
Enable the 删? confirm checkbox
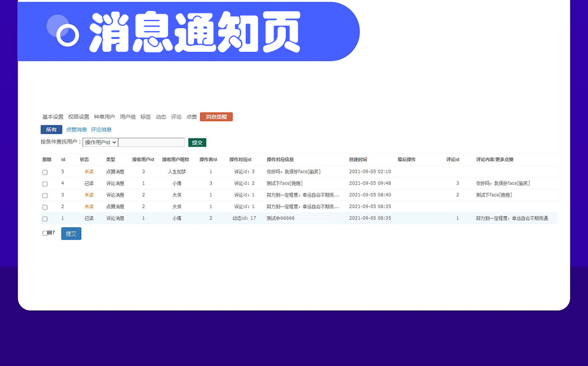tap(45, 233)
